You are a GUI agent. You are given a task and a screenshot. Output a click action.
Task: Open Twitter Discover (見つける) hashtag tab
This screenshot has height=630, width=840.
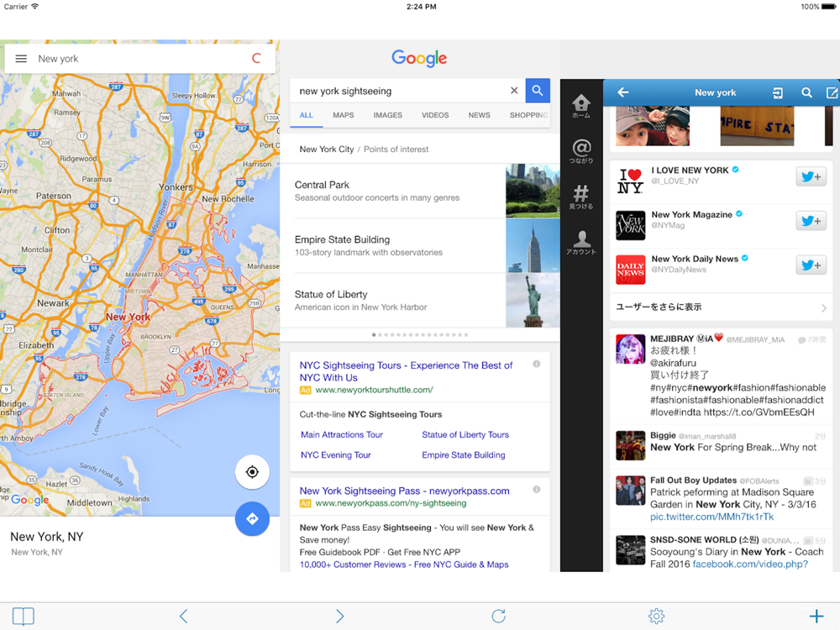pos(581,197)
